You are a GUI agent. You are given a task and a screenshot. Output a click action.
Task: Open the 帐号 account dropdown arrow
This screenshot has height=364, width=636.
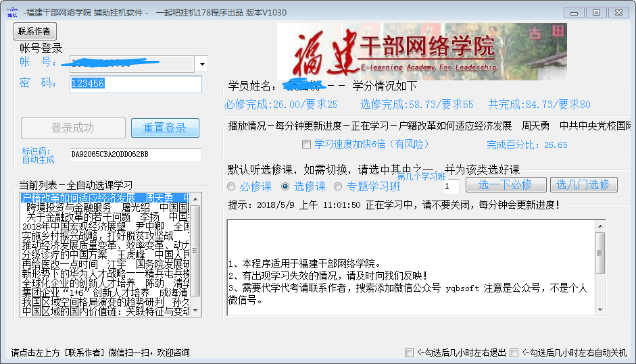[202, 63]
